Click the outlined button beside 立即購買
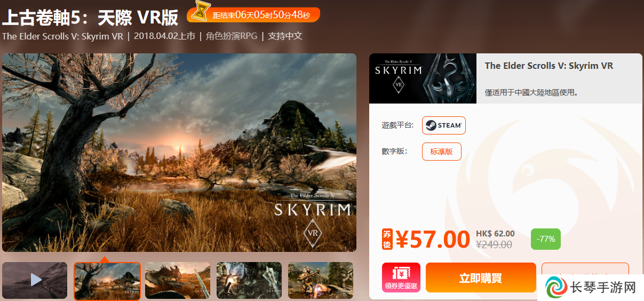Screen dimensions: 644x301 585,269
